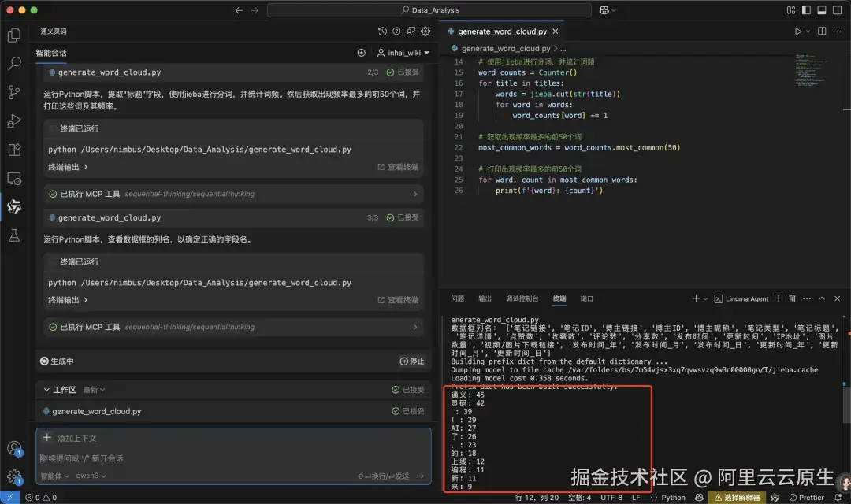Change indentation via 空格: 4
The height and width of the screenshot is (504, 851).
click(580, 498)
